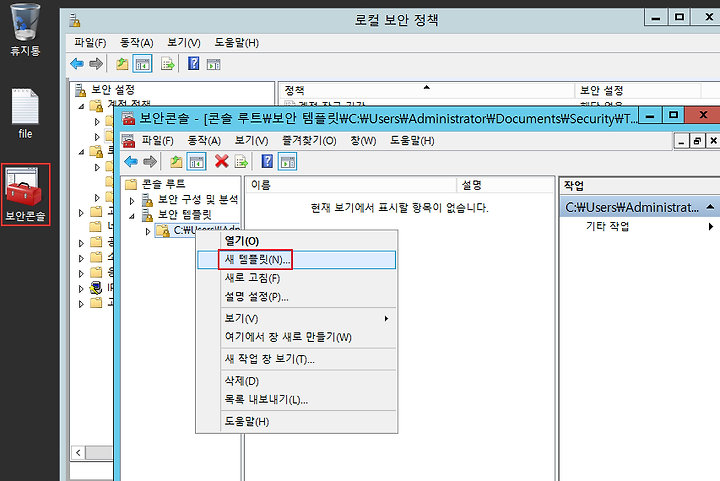The width and height of the screenshot is (720, 481).
Task: Open the 보안콘솔 toolbox desktop shortcut
Action: 25,195
